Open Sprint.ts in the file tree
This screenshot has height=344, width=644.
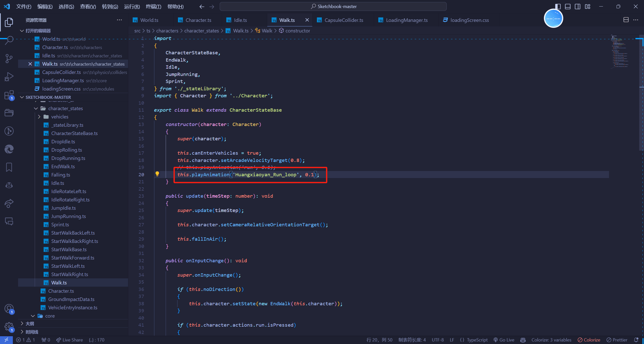point(60,225)
